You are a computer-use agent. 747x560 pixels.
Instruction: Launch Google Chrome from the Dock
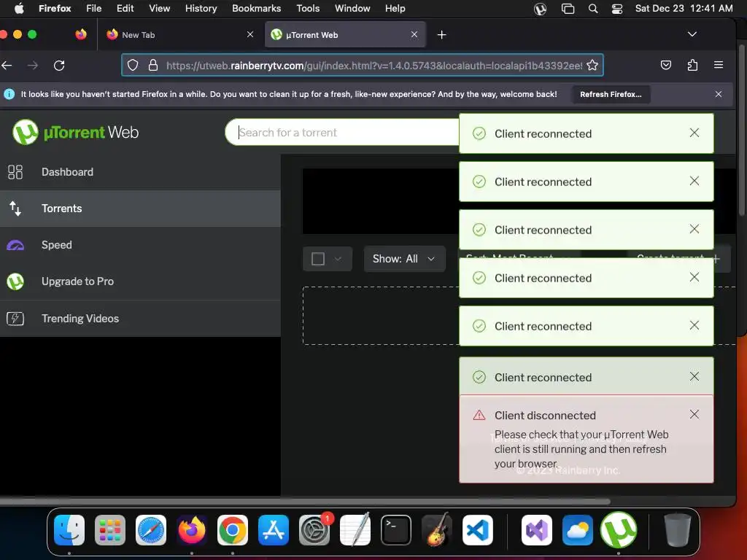point(233,530)
